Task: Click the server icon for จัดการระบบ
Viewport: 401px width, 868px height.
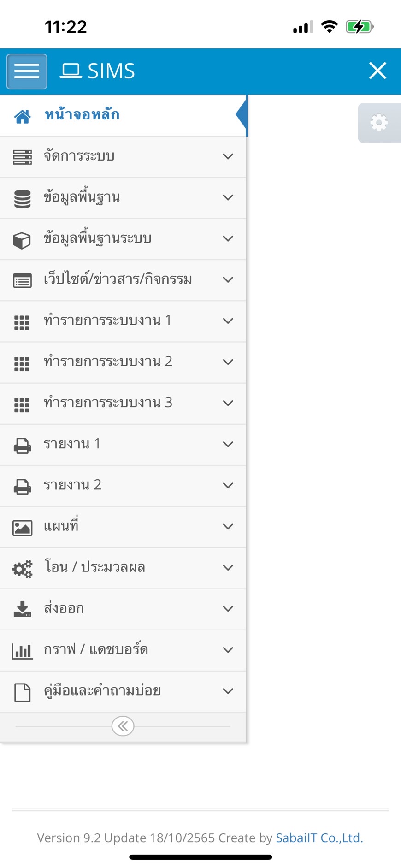Action: pyautogui.click(x=22, y=157)
